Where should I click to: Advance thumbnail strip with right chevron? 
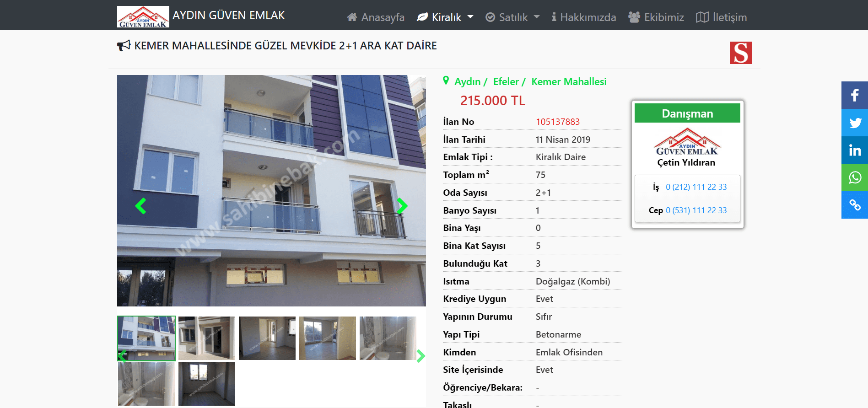(421, 356)
